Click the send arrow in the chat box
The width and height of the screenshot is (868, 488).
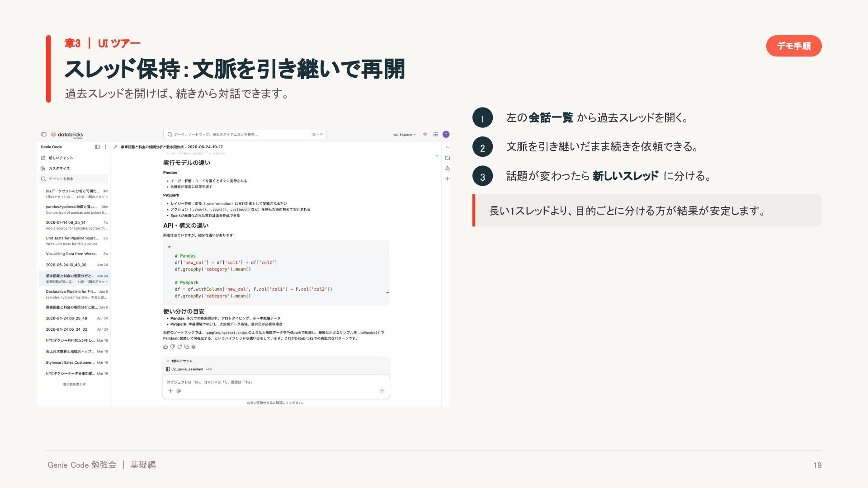(x=382, y=391)
